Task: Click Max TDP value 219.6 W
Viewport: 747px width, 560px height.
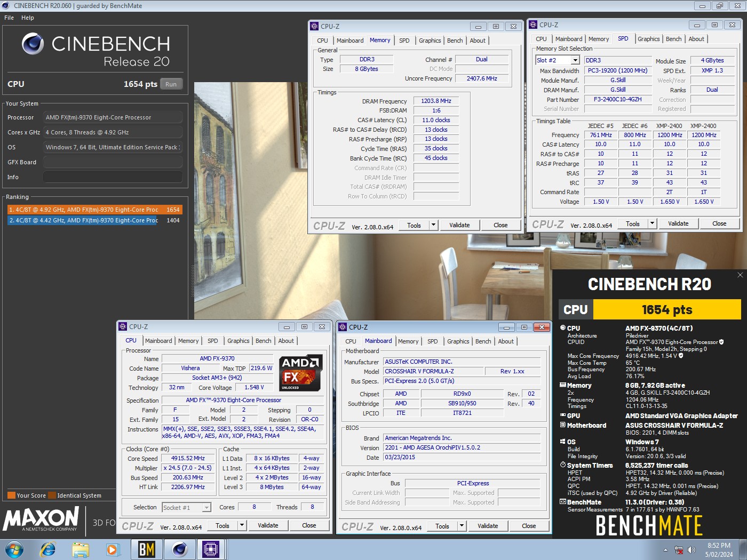Action: (261, 368)
